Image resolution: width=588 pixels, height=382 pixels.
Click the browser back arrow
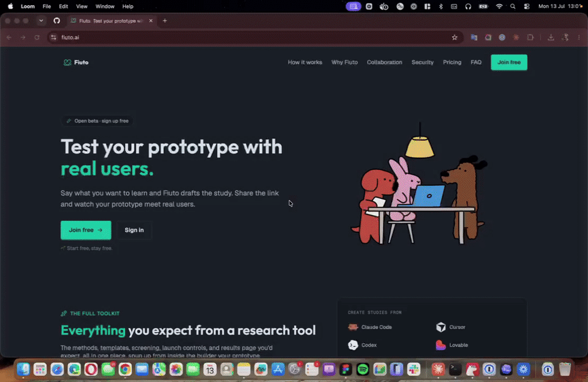(9, 37)
